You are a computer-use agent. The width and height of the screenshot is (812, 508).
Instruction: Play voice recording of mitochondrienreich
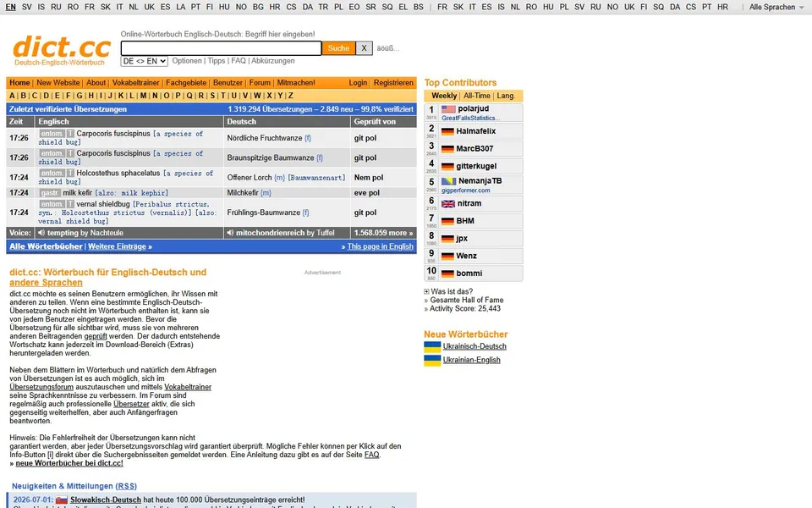point(230,233)
